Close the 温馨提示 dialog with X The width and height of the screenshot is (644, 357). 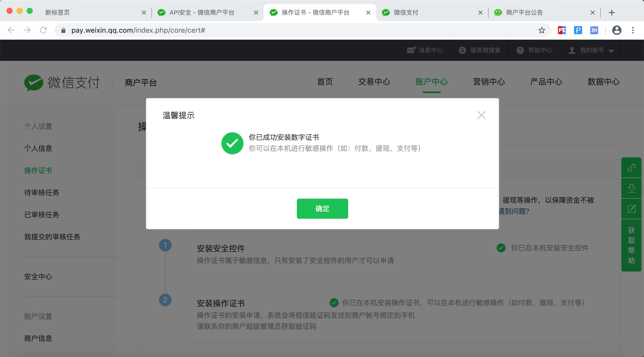tap(481, 115)
